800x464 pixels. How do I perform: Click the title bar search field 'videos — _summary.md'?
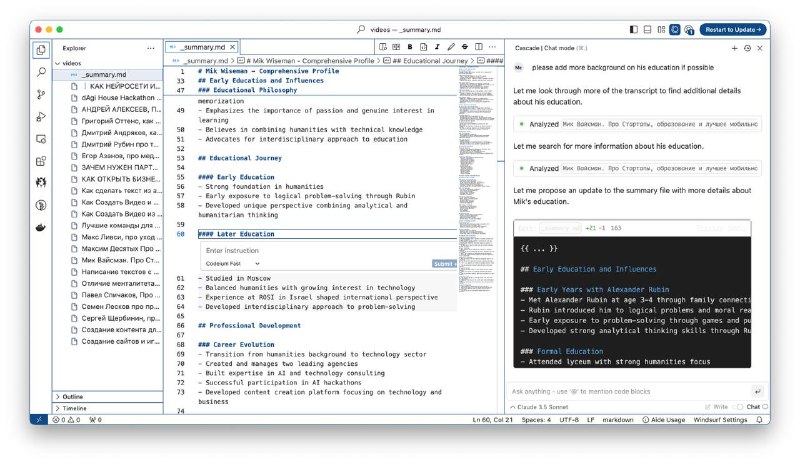(x=398, y=30)
